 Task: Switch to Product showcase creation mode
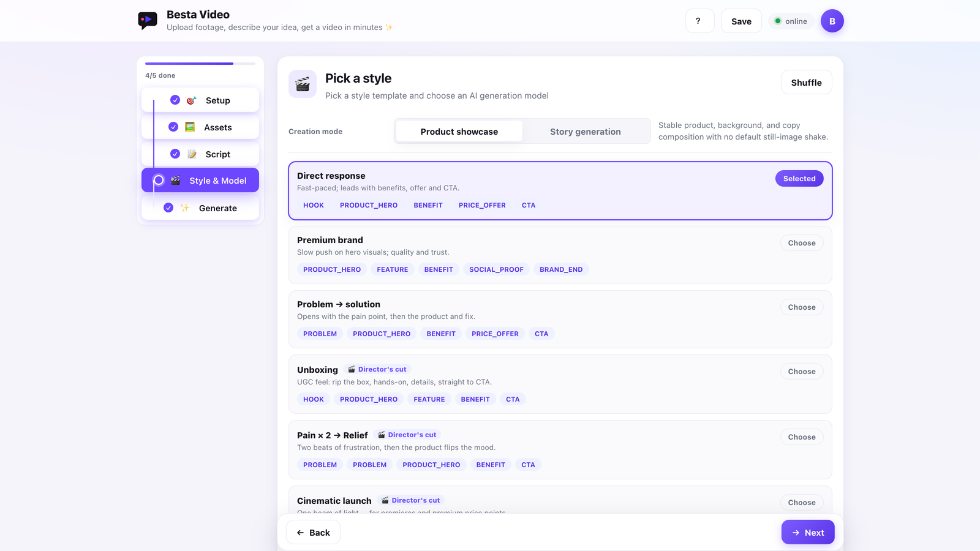tap(459, 132)
